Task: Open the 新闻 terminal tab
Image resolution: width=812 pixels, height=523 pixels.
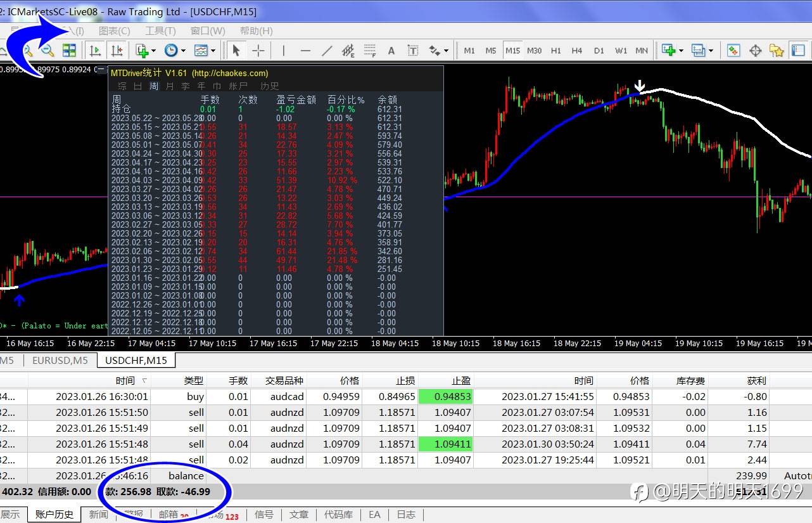Action: [98, 514]
